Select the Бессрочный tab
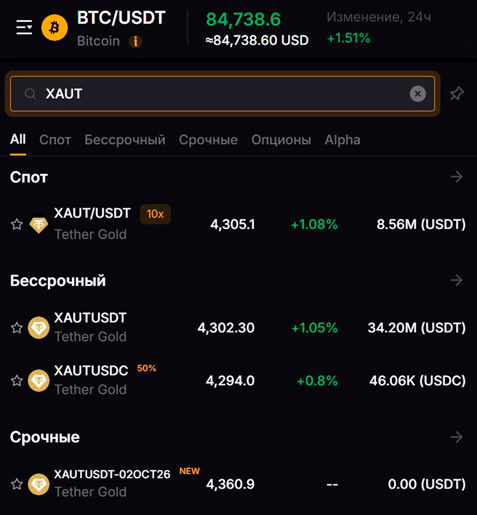This screenshot has width=477, height=515. 125,140
